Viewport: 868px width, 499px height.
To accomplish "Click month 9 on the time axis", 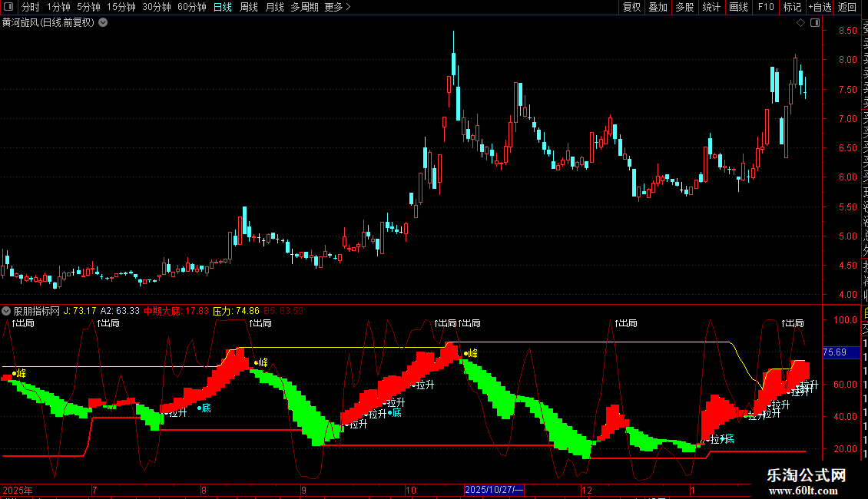I will coord(303,490).
